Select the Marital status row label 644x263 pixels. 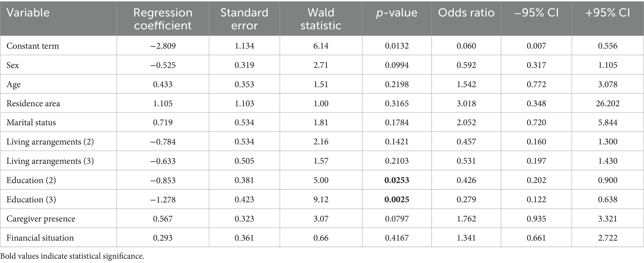tap(31, 122)
